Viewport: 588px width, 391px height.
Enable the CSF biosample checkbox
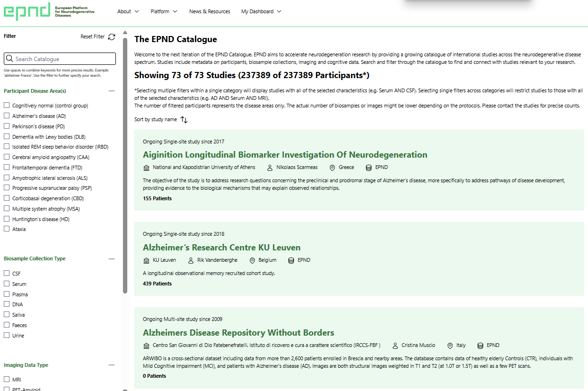(x=7, y=274)
